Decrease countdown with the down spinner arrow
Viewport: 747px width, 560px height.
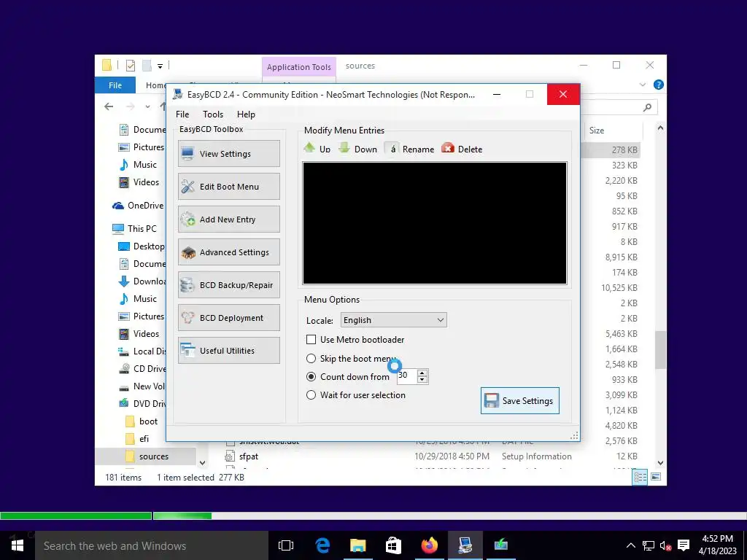422,379
